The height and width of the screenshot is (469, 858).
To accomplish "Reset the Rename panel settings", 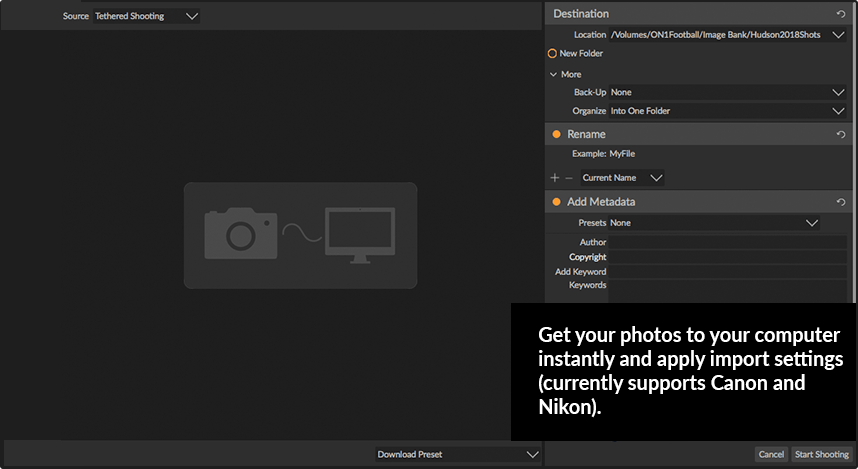I will point(840,134).
